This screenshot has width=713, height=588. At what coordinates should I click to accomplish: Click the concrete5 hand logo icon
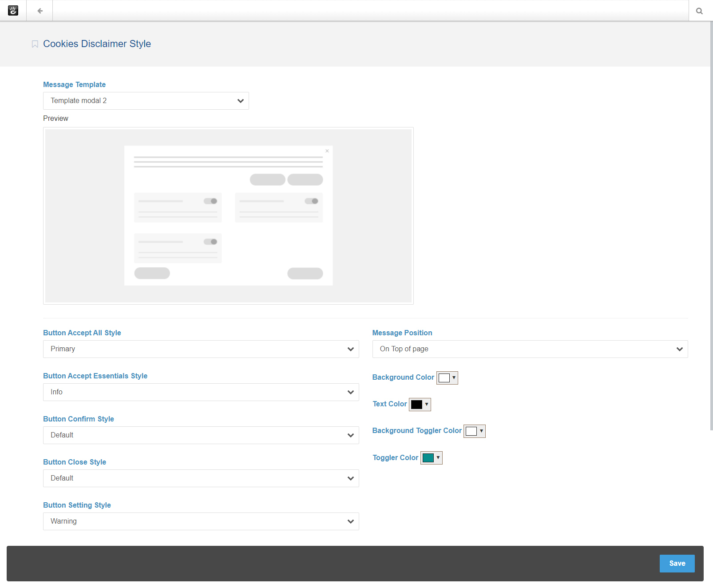[13, 11]
